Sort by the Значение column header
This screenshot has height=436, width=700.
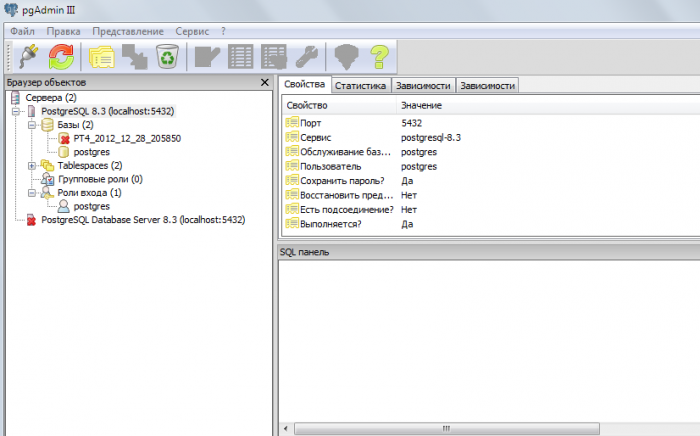click(548, 105)
